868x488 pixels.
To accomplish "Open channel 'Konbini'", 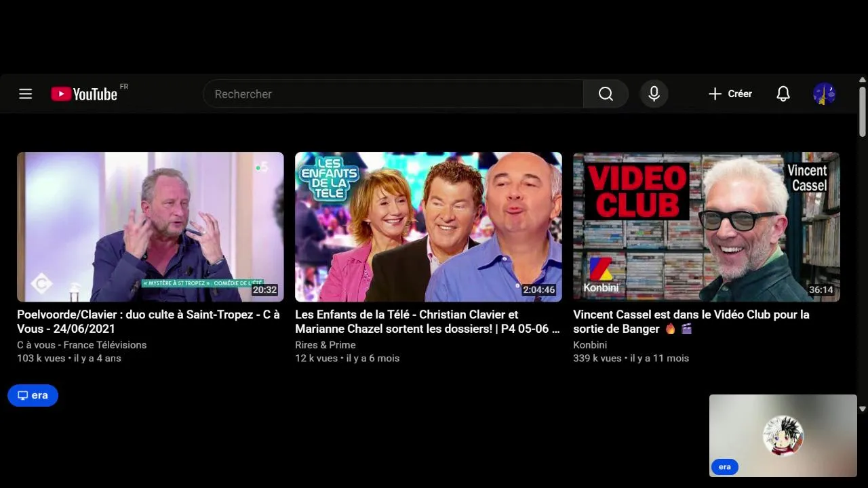I will [x=590, y=345].
